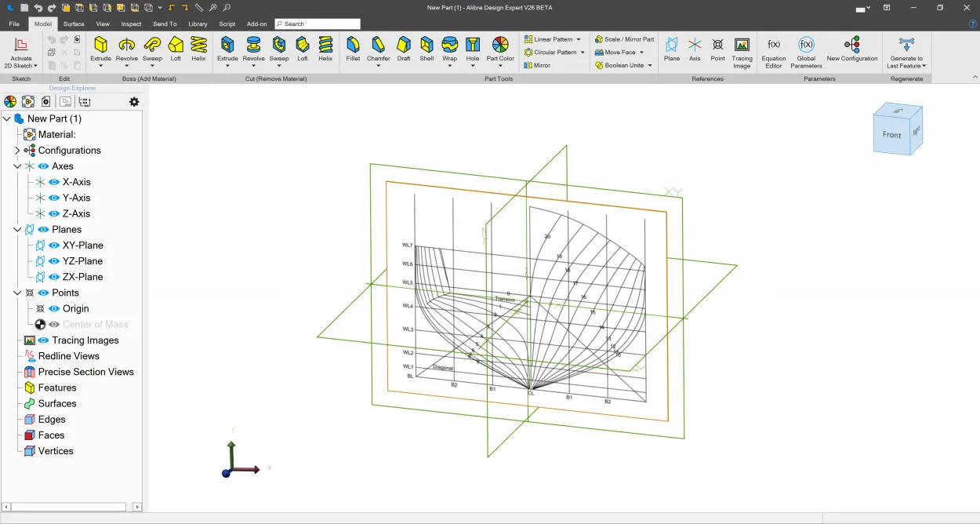Insert a reference Plane
This screenshot has width=980, height=524.
672,49
